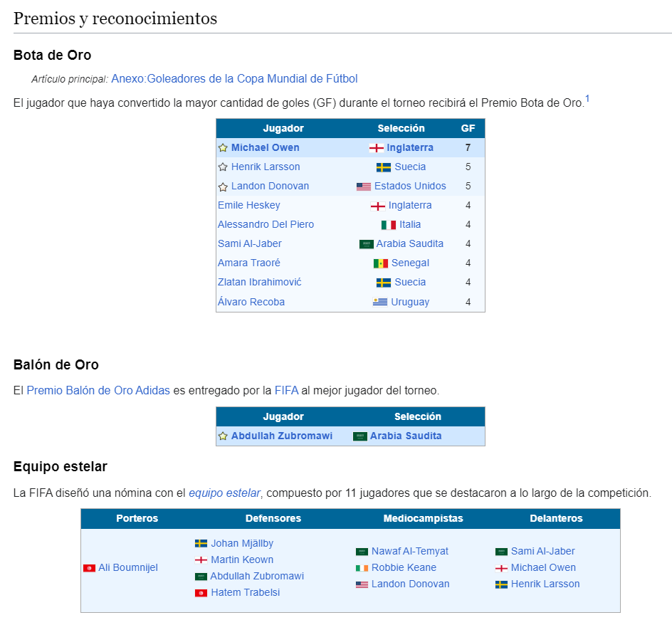Open bold Arabia Saudita link in Balón de Oro table

coord(406,436)
